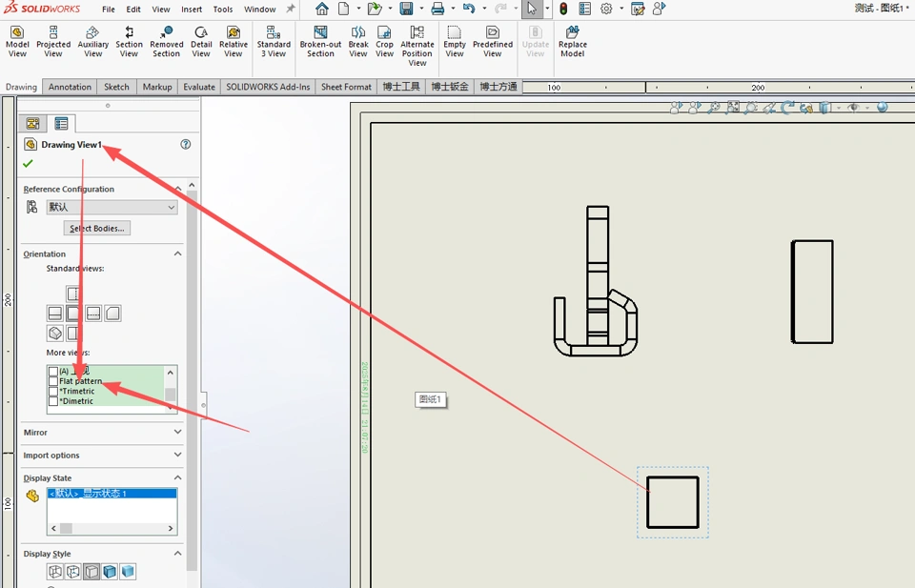The width and height of the screenshot is (915, 588).
Task: Open the Options gear dropdown arrow
Action: (x=620, y=9)
